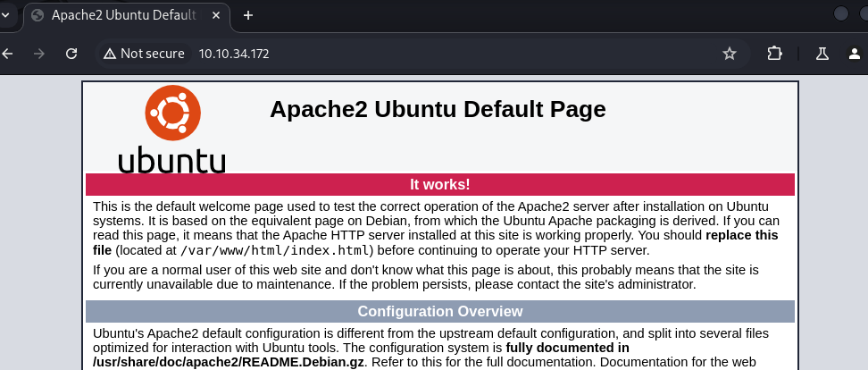
Task: Click the Configuration Overview section header
Action: click(x=439, y=311)
